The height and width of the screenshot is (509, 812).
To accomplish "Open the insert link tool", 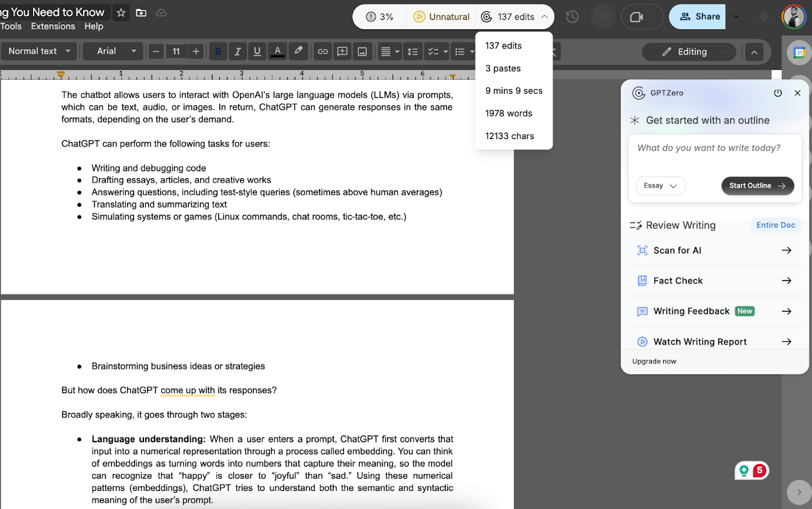I will 322,51.
